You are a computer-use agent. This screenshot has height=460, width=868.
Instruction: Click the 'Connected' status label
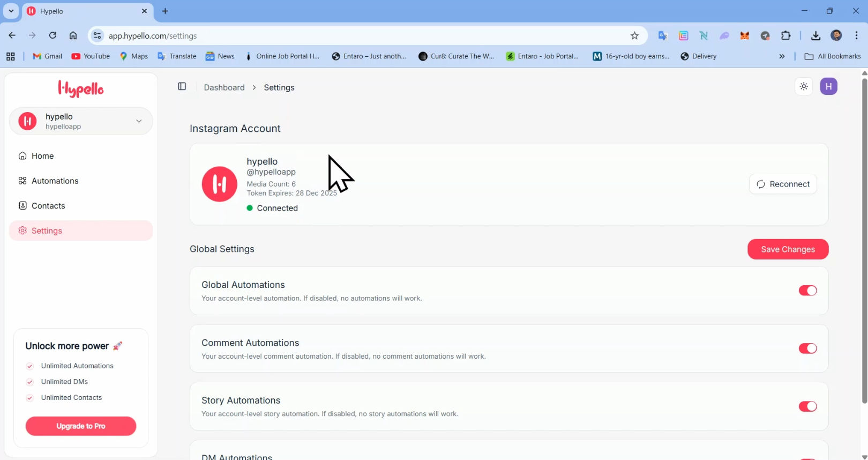(277, 208)
